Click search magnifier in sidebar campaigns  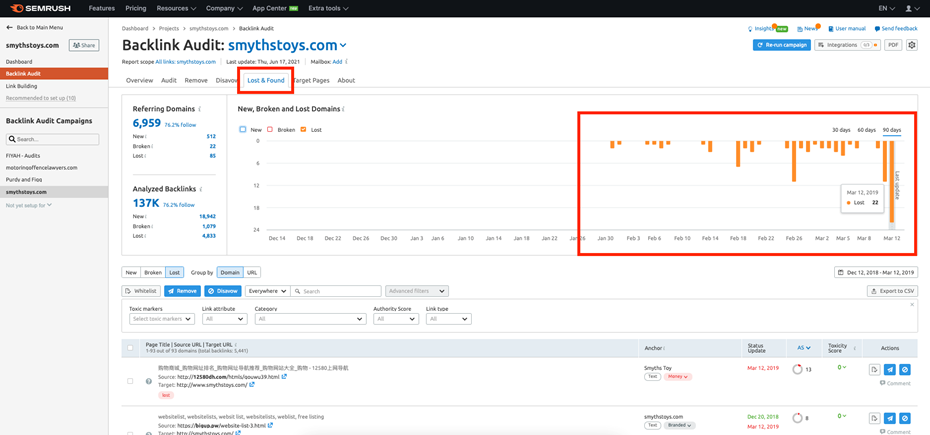12,139
